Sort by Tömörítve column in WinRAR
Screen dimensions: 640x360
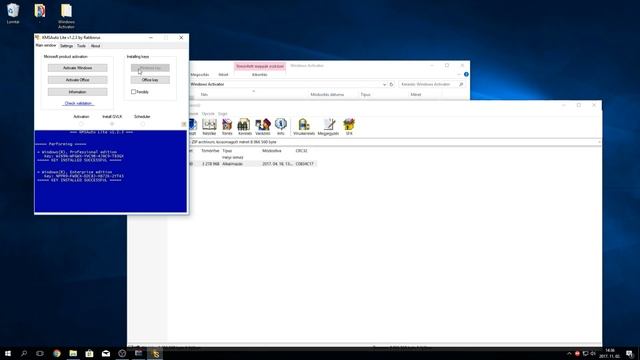[x=210, y=151]
